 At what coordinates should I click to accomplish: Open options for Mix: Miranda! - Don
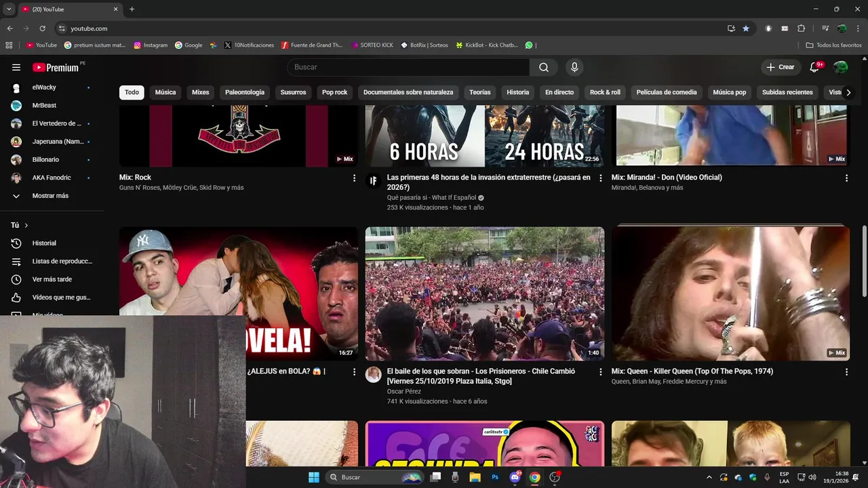point(846,178)
